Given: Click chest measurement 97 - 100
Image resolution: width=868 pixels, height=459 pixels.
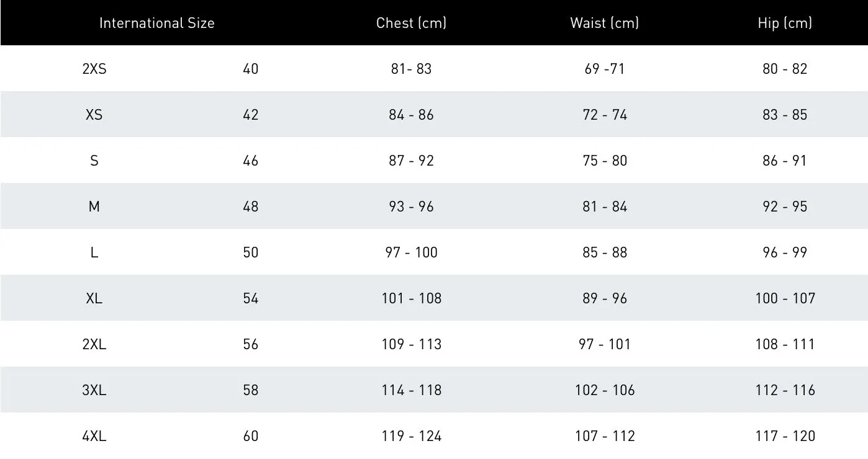Looking at the screenshot, I should coord(411,252).
